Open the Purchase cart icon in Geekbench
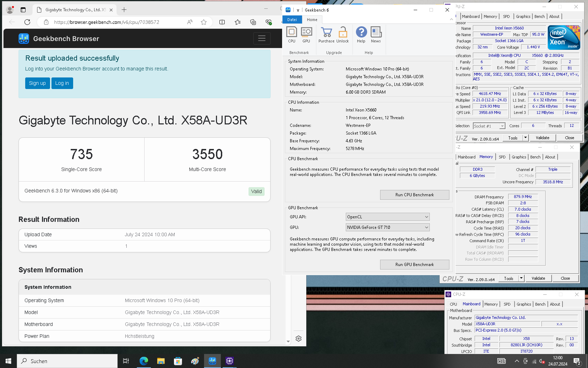Viewport: 588px width, 368px height. [x=326, y=35]
